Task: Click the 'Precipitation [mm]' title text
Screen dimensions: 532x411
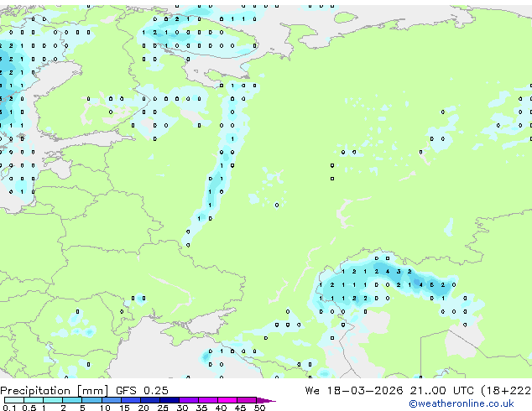Action: click(55, 391)
